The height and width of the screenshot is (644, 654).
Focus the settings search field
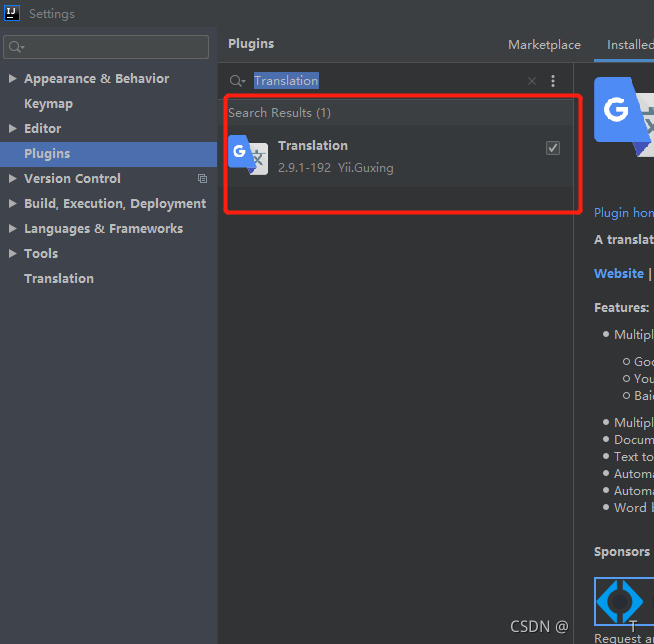click(106, 47)
